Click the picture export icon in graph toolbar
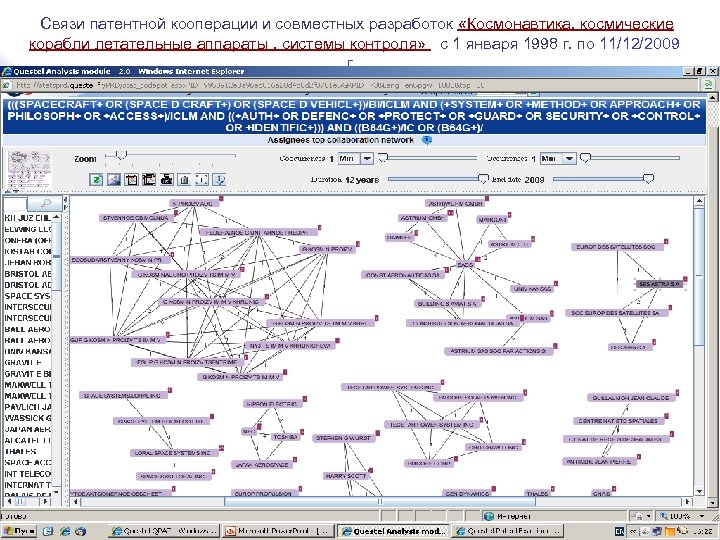This screenshot has height=540, width=720. point(113,180)
